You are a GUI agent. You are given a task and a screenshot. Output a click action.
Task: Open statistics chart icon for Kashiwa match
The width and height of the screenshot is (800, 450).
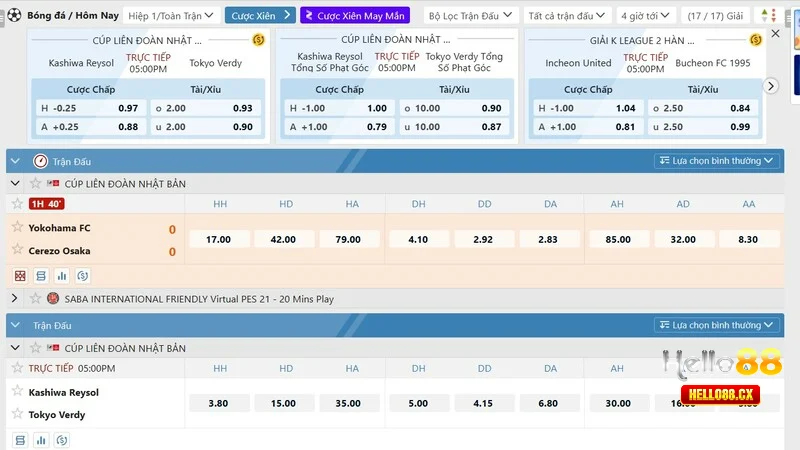[x=41, y=440]
